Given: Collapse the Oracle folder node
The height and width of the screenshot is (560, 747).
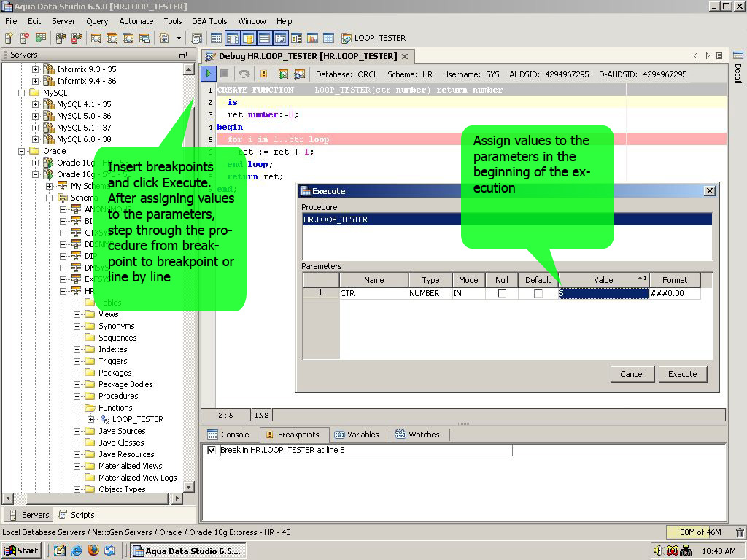Looking at the screenshot, I should 21,151.
